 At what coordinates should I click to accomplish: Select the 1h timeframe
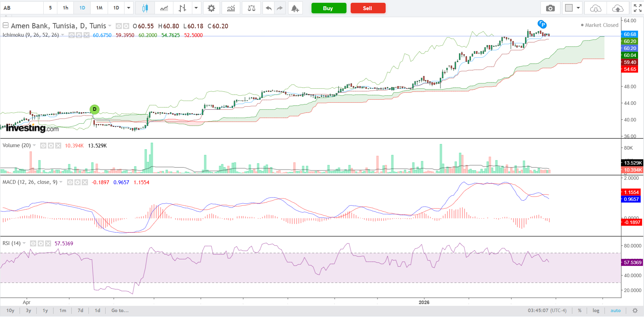click(65, 8)
